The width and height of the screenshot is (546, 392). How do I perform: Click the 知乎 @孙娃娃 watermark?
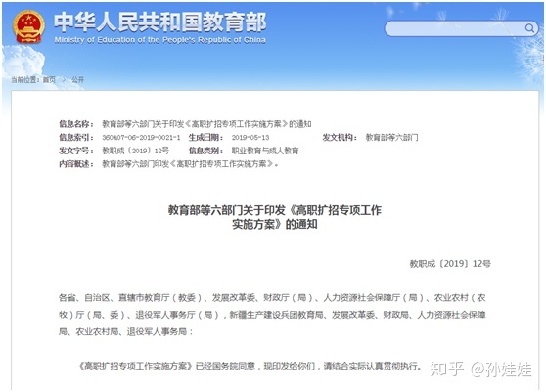pos(481,370)
